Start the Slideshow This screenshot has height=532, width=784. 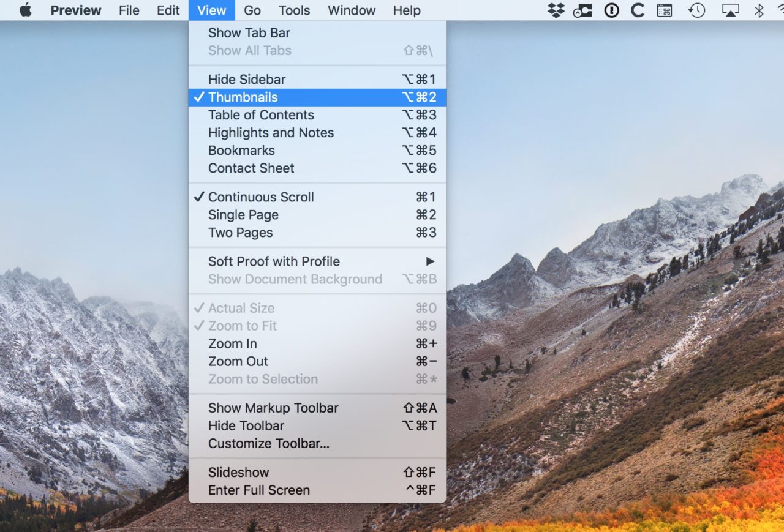[317, 472]
